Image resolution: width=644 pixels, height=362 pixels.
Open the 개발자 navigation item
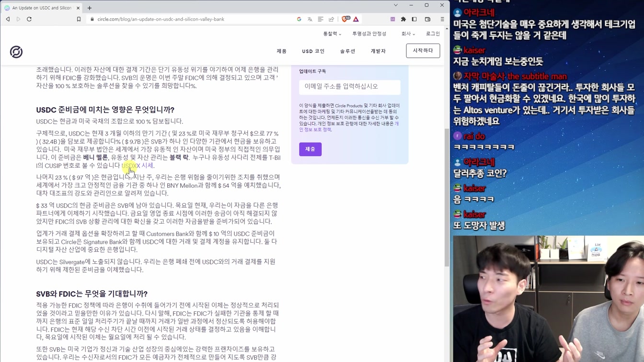coord(378,51)
